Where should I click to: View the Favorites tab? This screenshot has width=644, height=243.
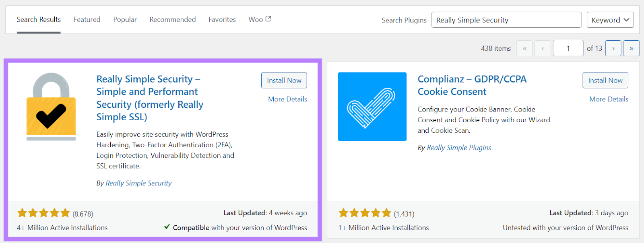[222, 19]
